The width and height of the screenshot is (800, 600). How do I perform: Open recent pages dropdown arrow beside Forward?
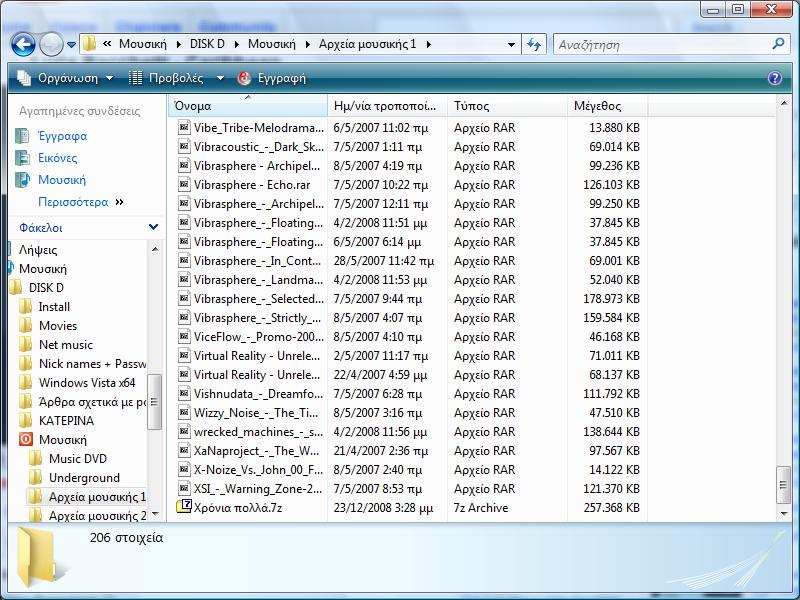[x=71, y=45]
